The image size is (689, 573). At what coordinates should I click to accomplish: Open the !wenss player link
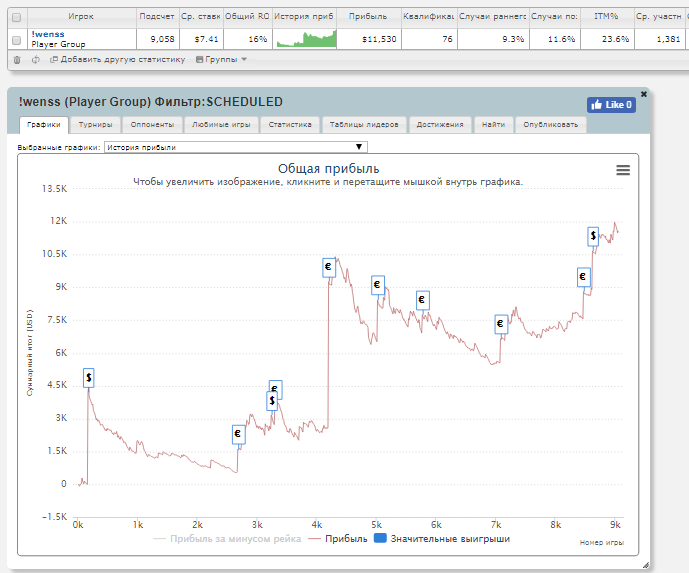point(47,34)
